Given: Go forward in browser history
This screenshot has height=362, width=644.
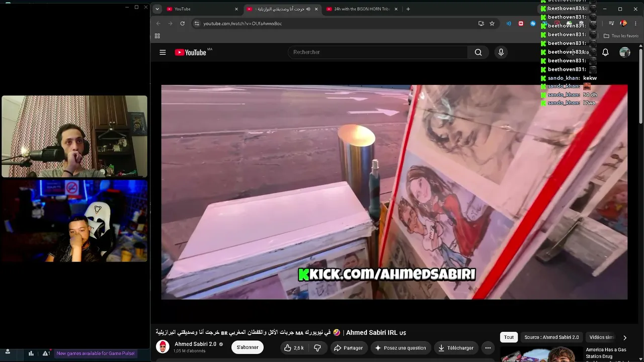Looking at the screenshot, I should 170,23.
